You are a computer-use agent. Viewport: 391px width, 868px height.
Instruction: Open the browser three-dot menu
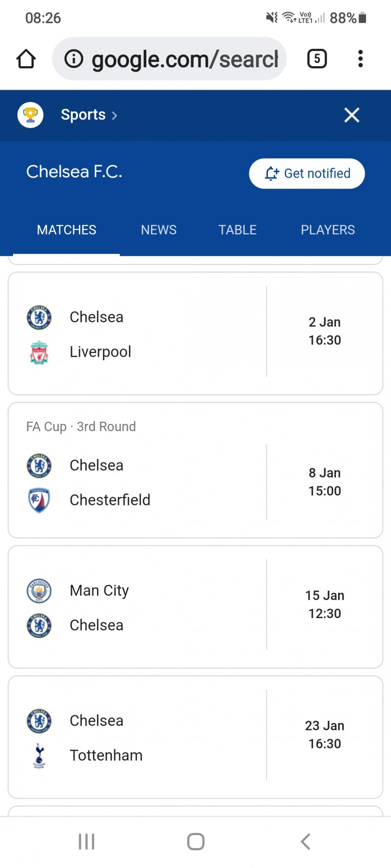[360, 59]
